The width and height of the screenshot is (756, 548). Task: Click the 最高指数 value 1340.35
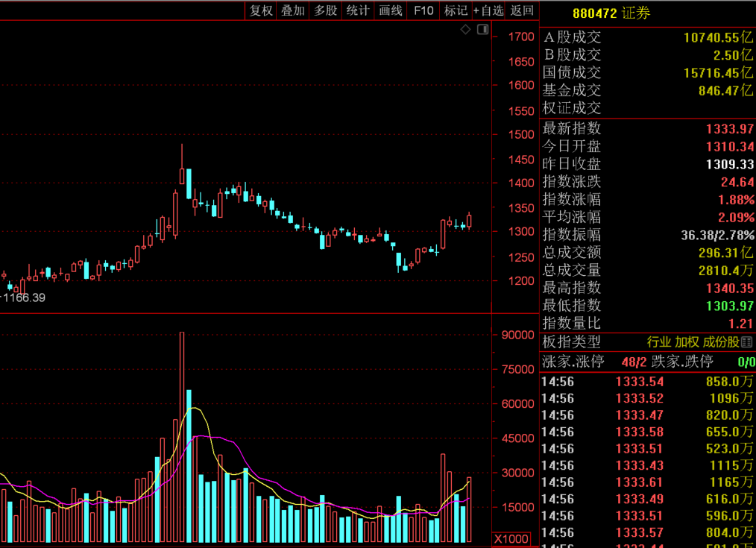tap(729, 289)
